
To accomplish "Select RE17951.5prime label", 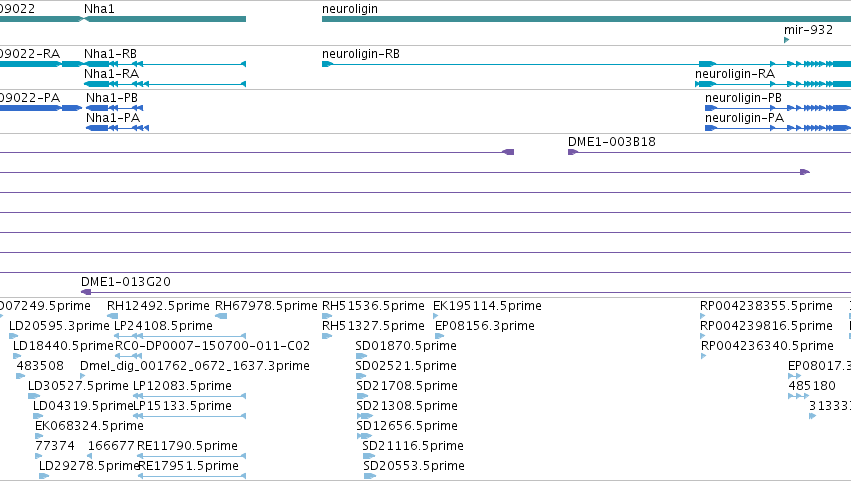I will 188,466.
